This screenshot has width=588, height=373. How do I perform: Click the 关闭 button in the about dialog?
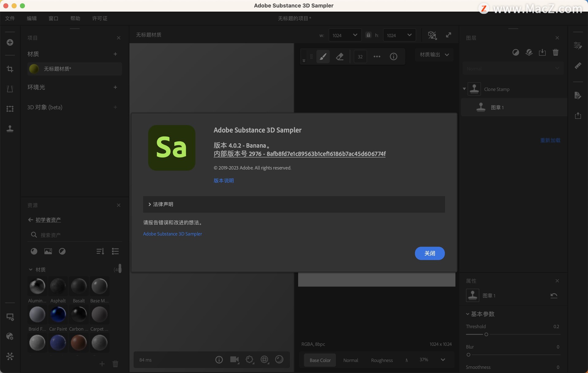click(x=430, y=253)
